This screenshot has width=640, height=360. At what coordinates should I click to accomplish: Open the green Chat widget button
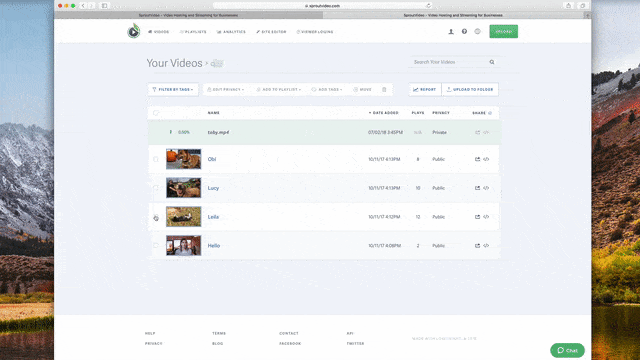pos(567,350)
